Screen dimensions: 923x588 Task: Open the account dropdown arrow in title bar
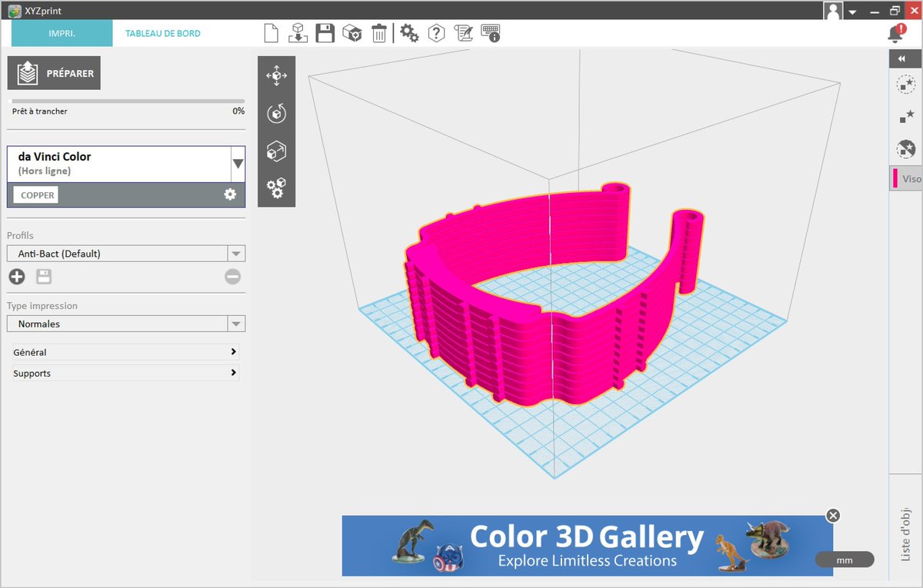click(852, 12)
